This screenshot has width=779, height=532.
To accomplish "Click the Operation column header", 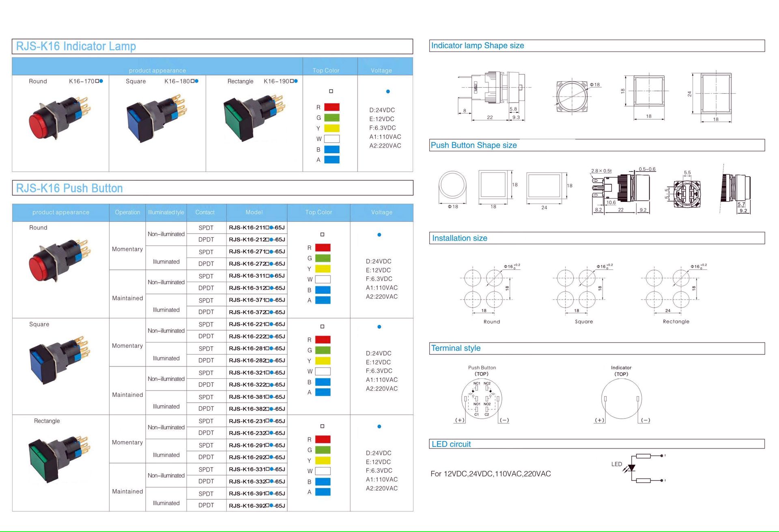I will (127, 212).
